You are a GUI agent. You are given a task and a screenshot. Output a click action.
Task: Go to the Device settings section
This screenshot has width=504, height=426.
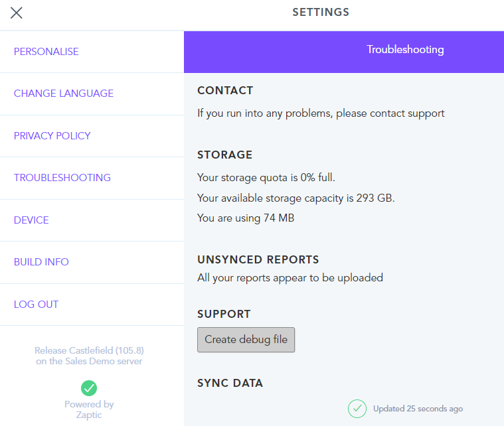31,220
